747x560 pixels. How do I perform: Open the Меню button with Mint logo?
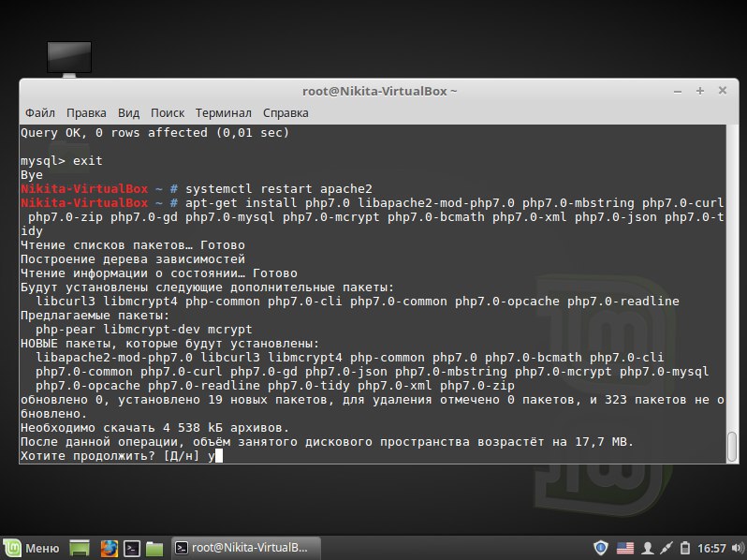click(x=33, y=548)
